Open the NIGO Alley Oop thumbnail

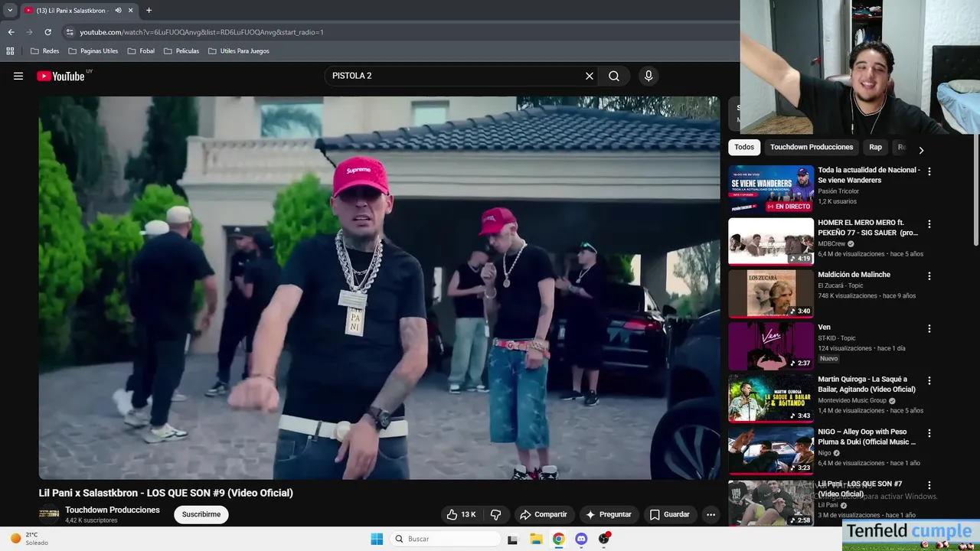pos(771,450)
